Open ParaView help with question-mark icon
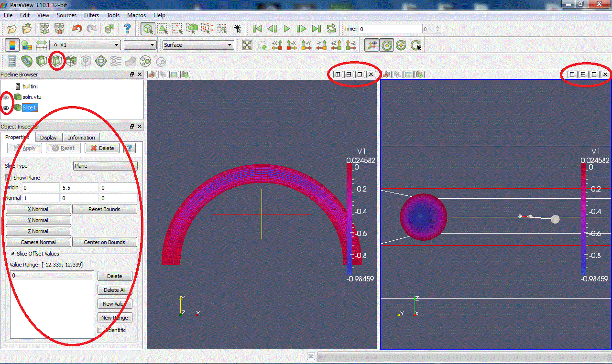Viewport: 612px width, 364px height. click(127, 29)
